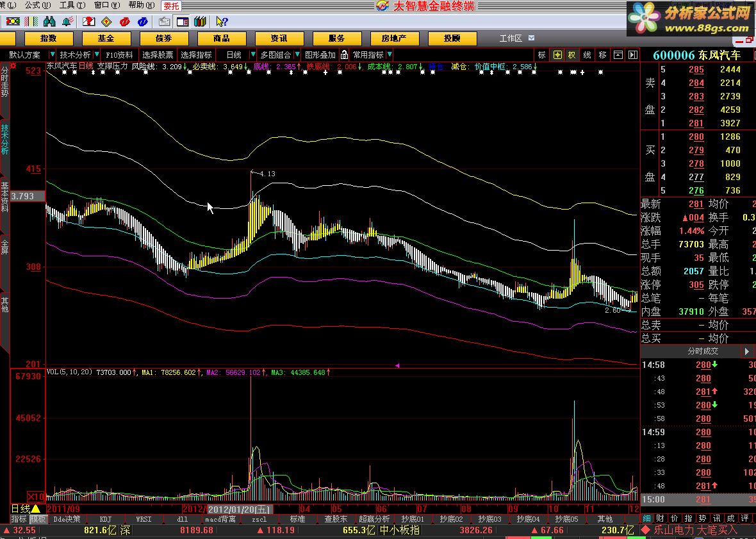Switch to the 分时走势 side tab
The image size is (756, 539).
pyautogui.click(x=5, y=81)
